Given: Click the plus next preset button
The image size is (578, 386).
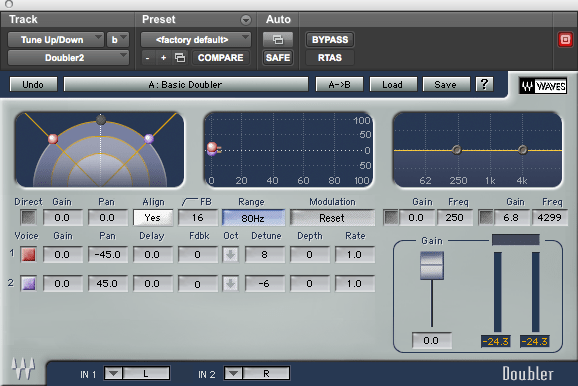Looking at the screenshot, I should point(163,58).
